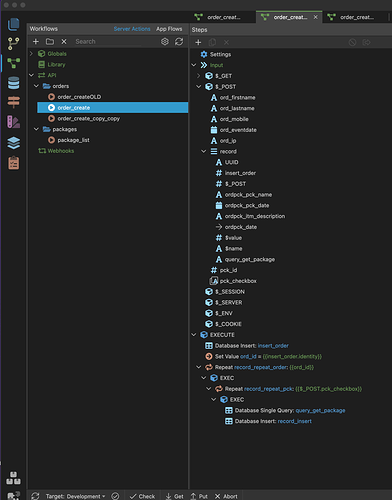The width and height of the screenshot is (392, 500).
Task: Open the Git branch sidebar icon
Action: click(x=14, y=43)
